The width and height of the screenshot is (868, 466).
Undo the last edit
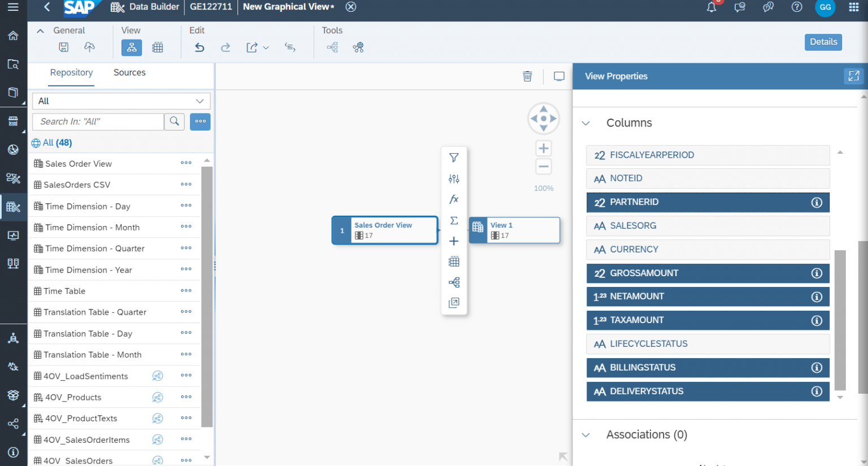[x=199, y=47]
